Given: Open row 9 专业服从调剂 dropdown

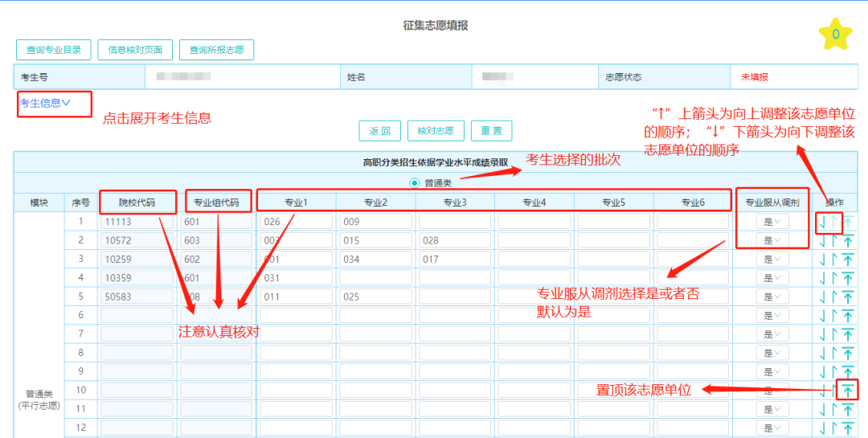Looking at the screenshot, I should coord(773,372).
